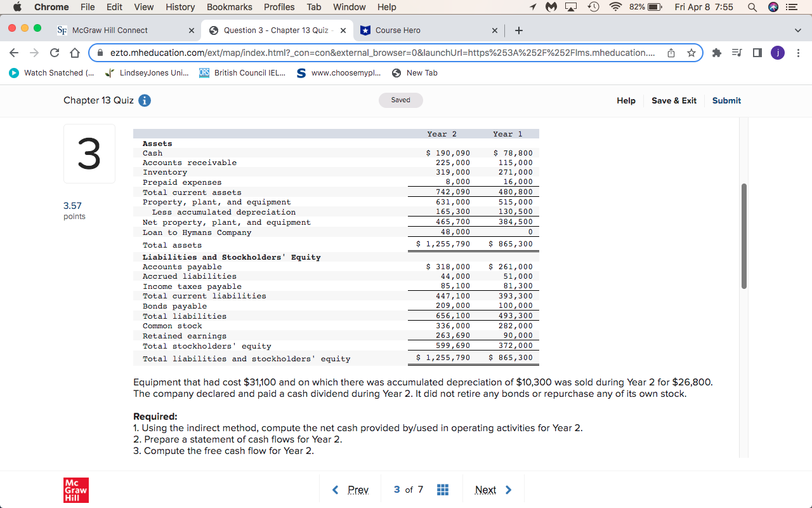This screenshot has width=812, height=508.
Task: Go to the Next question
Action: tap(485, 490)
